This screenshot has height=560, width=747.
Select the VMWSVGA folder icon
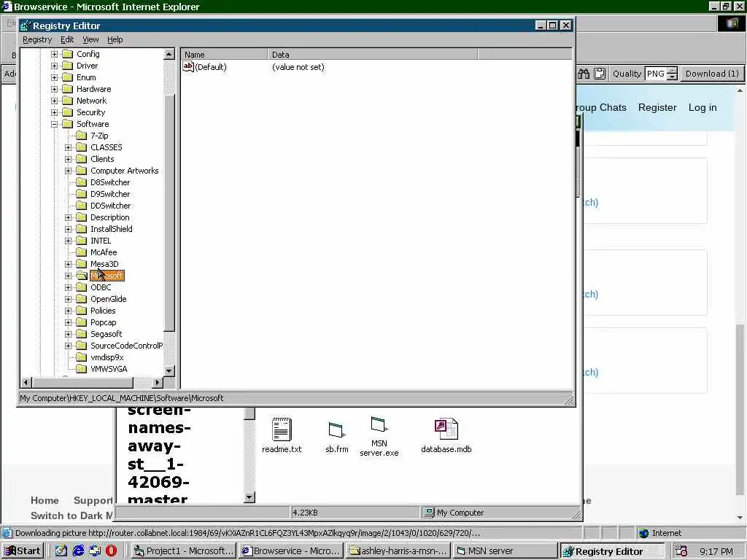point(82,369)
